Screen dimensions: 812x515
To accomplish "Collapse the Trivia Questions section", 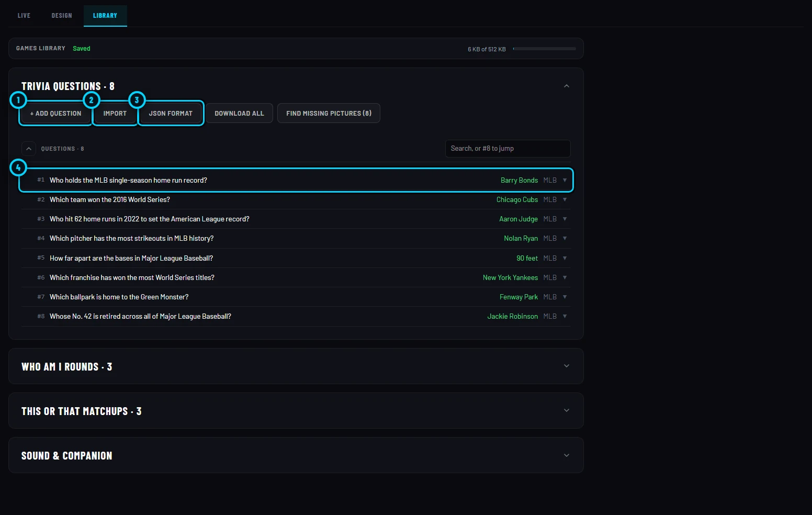I will (x=567, y=86).
